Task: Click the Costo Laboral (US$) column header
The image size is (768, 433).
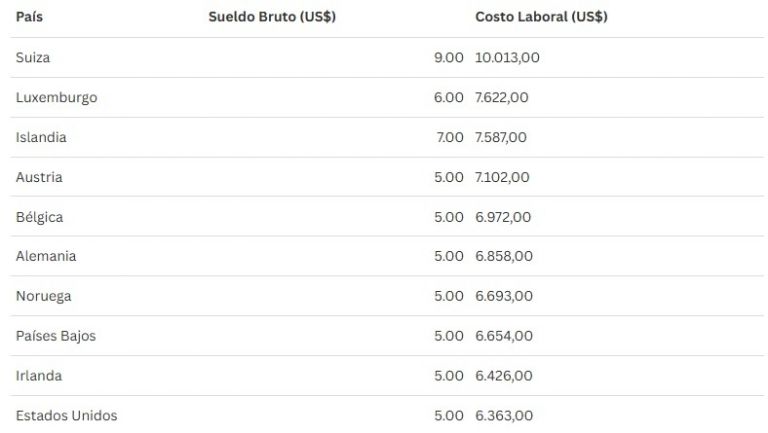Action: click(541, 17)
